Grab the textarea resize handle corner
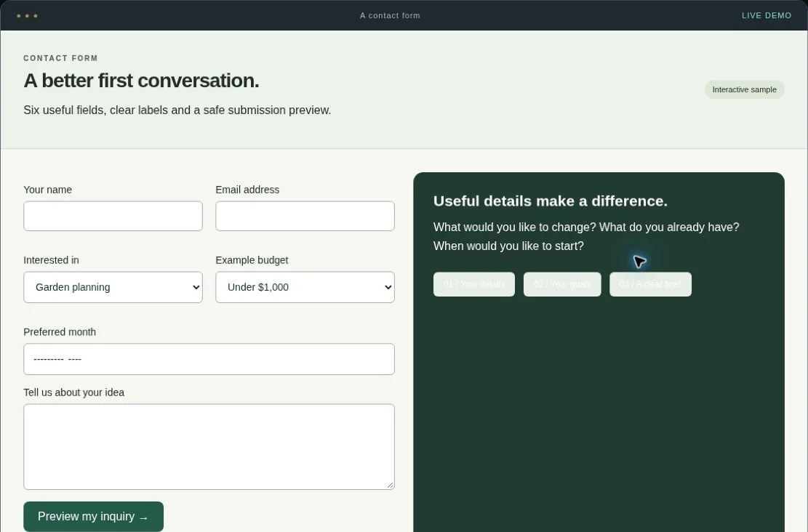808x532 pixels. [x=390, y=485]
